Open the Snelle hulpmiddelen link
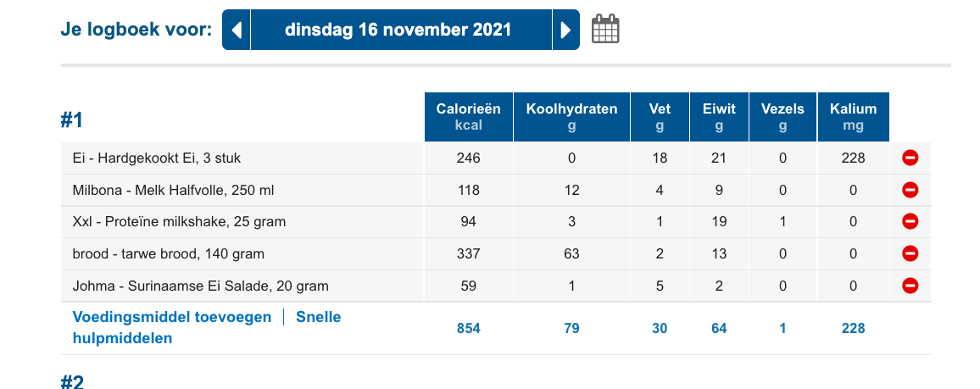The image size is (980, 389). pyautogui.click(x=318, y=318)
